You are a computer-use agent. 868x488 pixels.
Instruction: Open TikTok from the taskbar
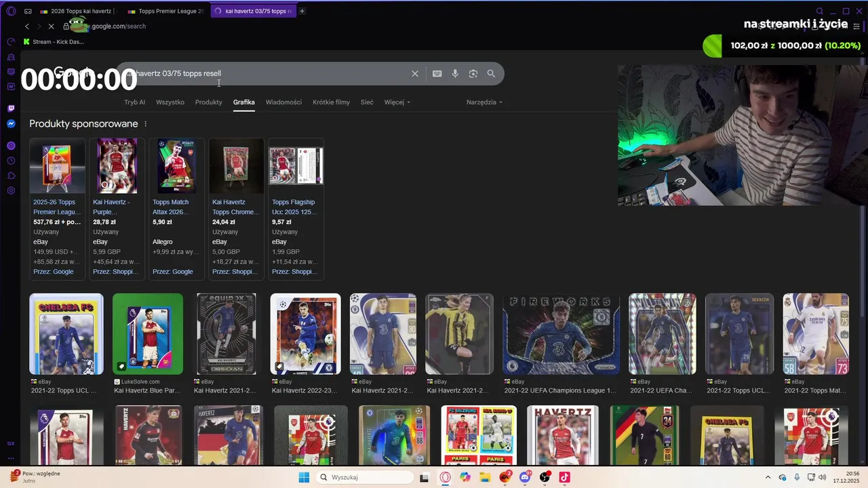pyautogui.click(x=564, y=477)
